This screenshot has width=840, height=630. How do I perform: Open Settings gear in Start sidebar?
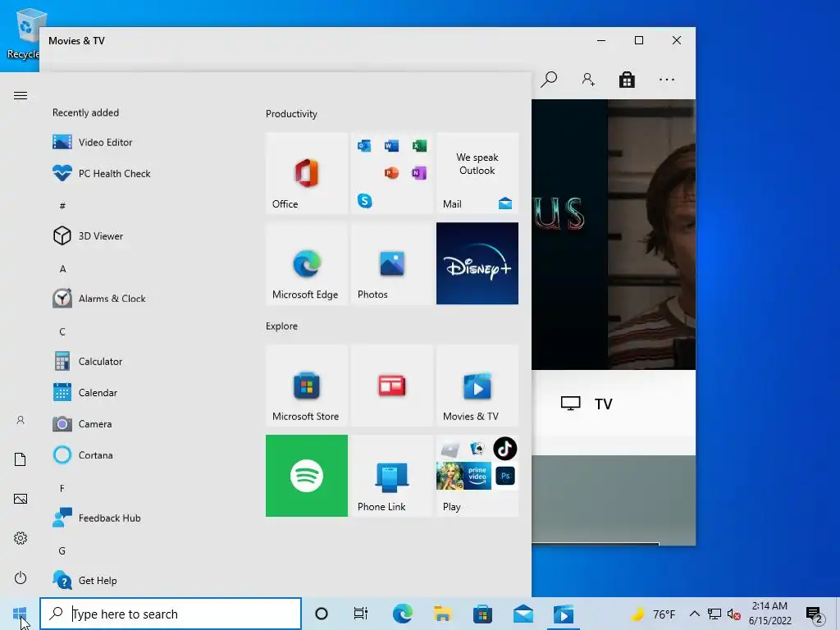21,538
